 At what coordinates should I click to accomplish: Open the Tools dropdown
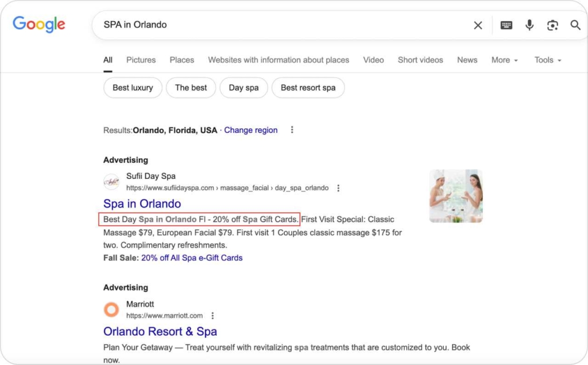pos(547,60)
